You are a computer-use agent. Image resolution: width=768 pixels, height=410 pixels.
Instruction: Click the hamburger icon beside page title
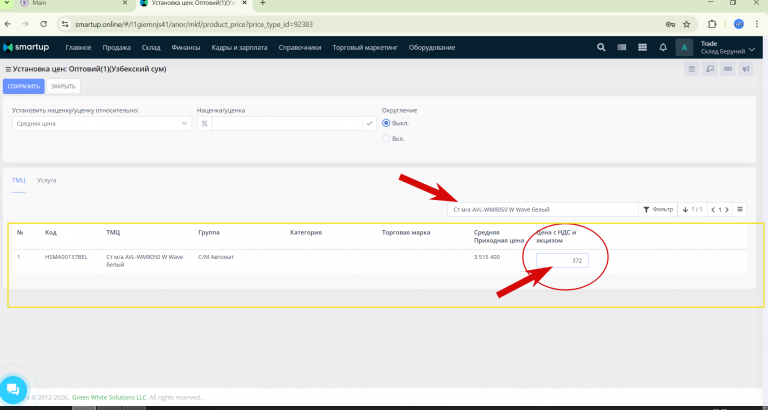pos(8,70)
